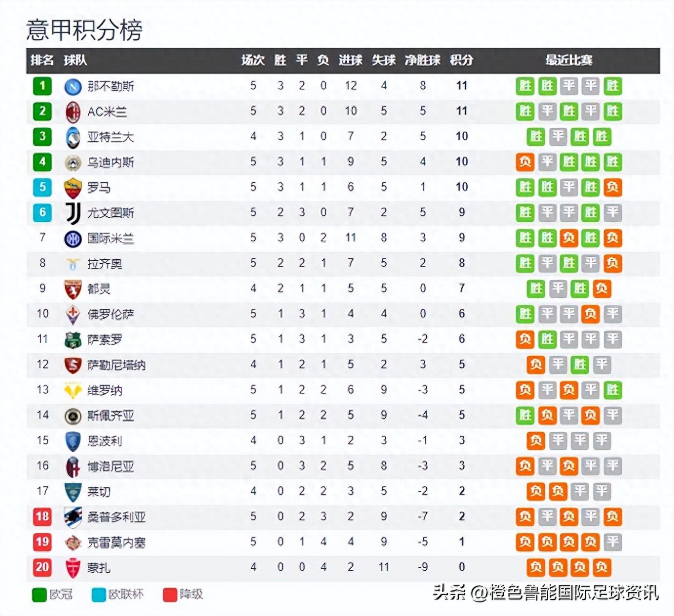Sort table by 净胜球 column header
674x616 pixels.
(422, 60)
